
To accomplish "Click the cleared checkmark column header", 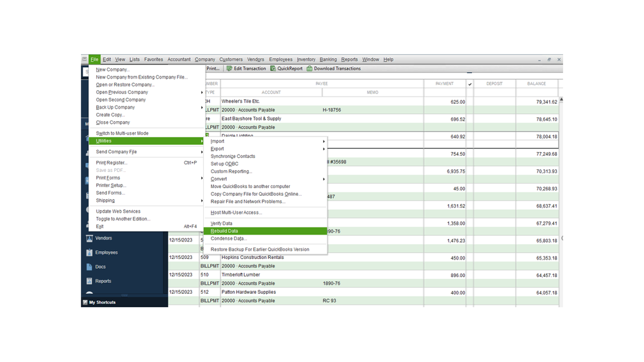I will pyautogui.click(x=470, y=84).
